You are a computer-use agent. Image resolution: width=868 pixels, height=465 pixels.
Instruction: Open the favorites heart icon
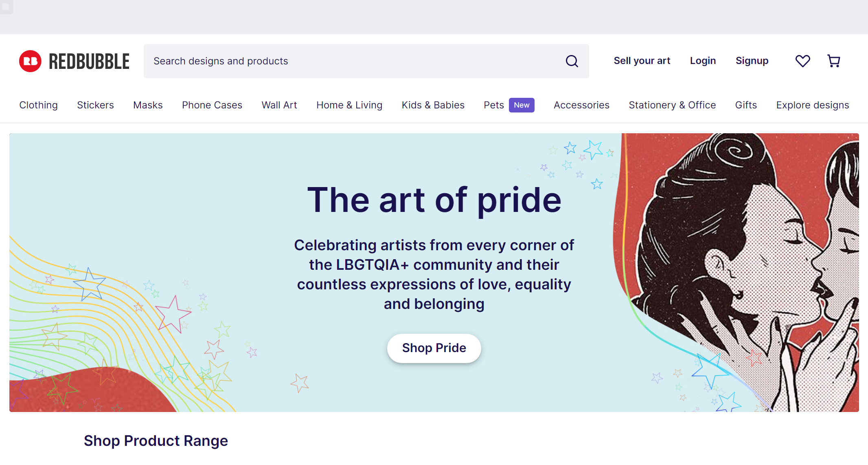[x=802, y=61]
